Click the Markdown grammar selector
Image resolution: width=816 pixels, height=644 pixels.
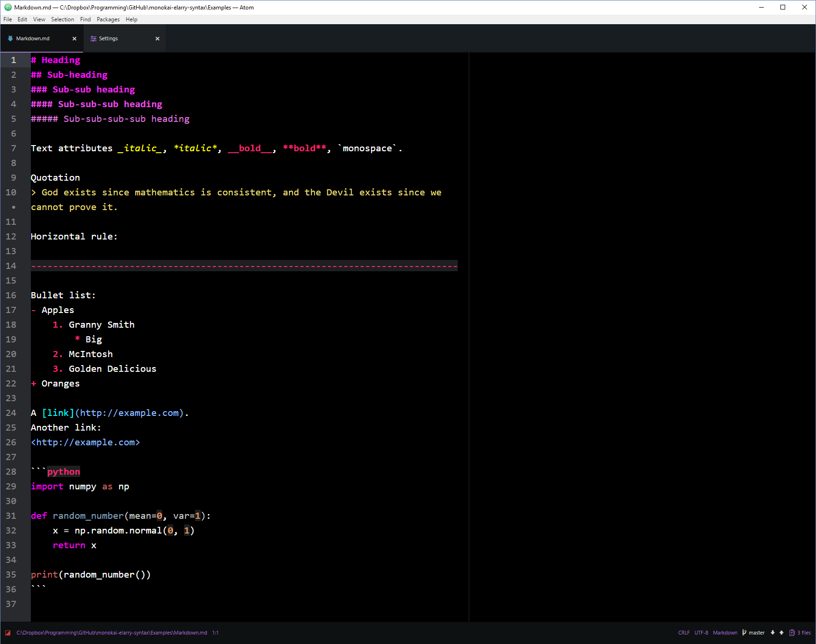725,633
